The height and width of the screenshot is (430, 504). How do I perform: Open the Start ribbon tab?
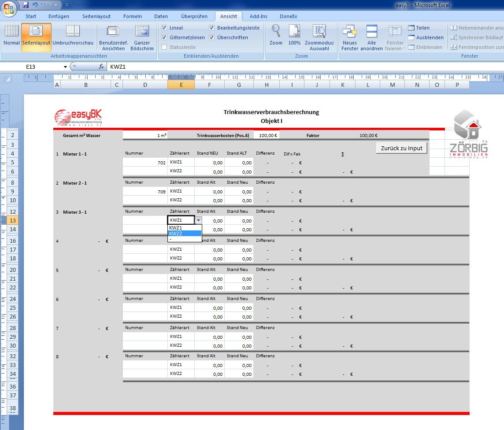(31, 16)
